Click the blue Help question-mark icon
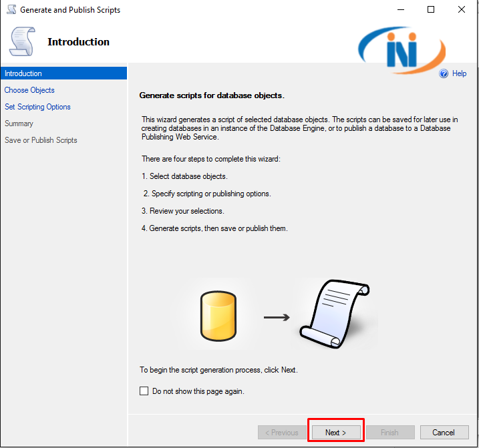Image resolution: width=479 pixels, height=448 pixels. click(x=443, y=73)
